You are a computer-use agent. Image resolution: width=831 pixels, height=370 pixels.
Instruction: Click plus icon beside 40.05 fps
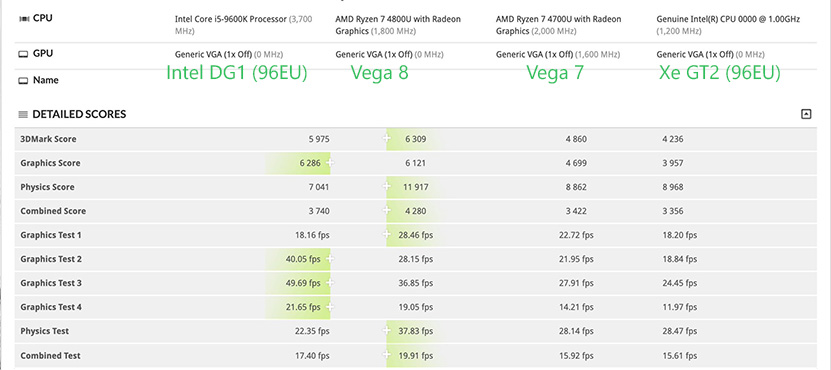click(x=330, y=259)
